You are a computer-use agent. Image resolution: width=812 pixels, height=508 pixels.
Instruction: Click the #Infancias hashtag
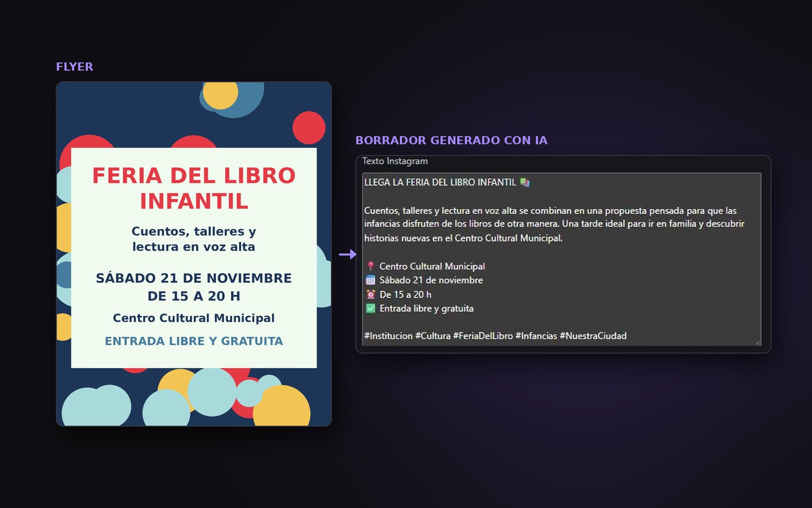point(536,336)
